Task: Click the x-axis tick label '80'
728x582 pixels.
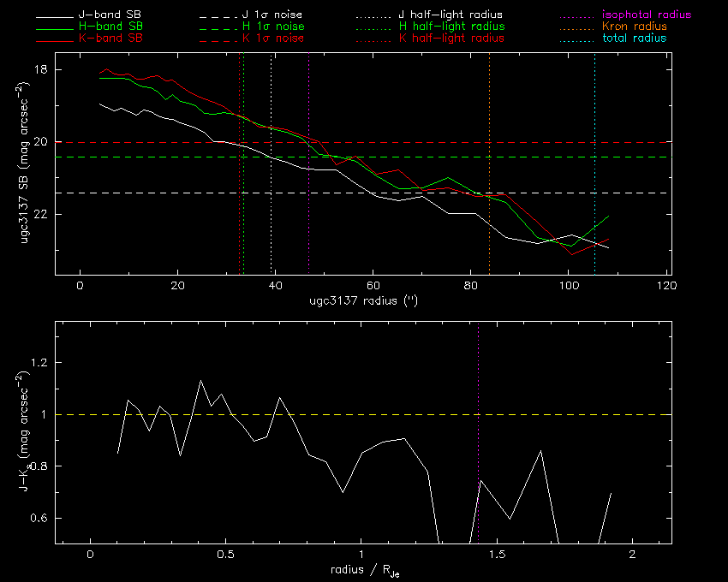Action: [471, 285]
